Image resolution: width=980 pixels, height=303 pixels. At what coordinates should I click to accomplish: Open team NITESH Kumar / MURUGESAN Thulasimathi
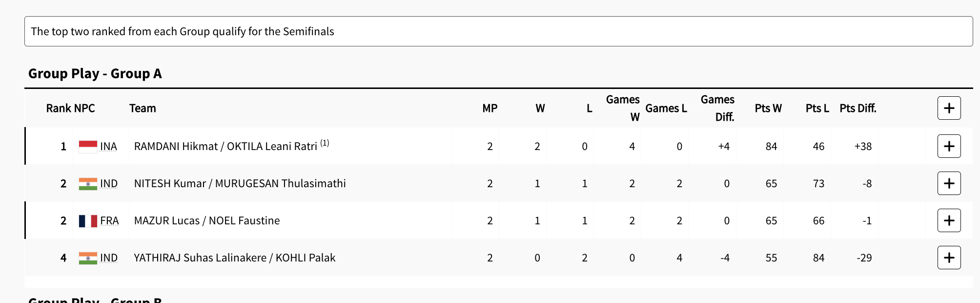click(x=240, y=184)
